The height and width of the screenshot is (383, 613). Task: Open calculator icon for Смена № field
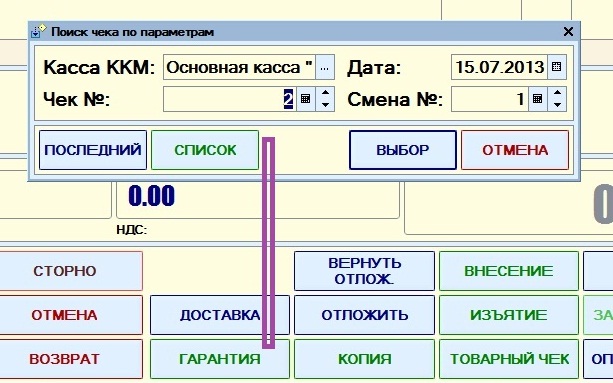538,99
